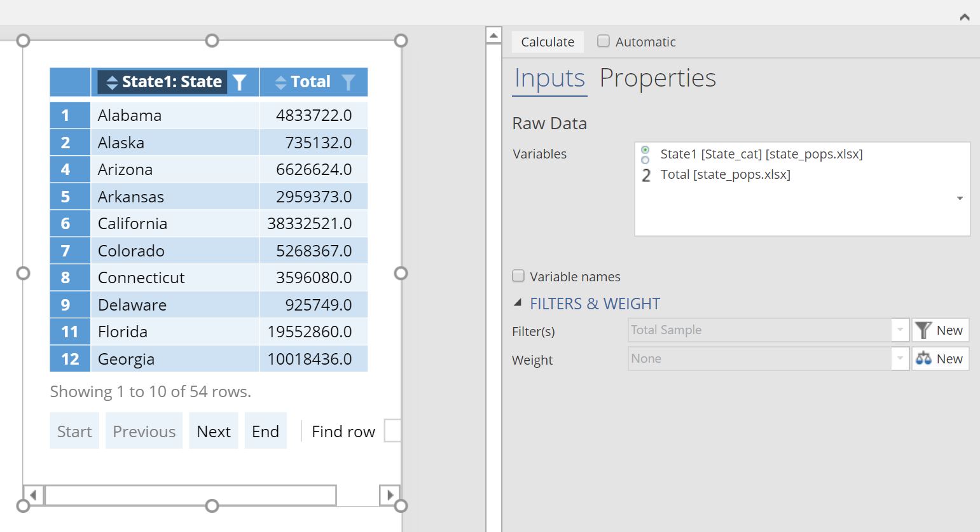Sort by the State1: State column arrows
This screenshot has height=532, width=980.
click(x=112, y=82)
